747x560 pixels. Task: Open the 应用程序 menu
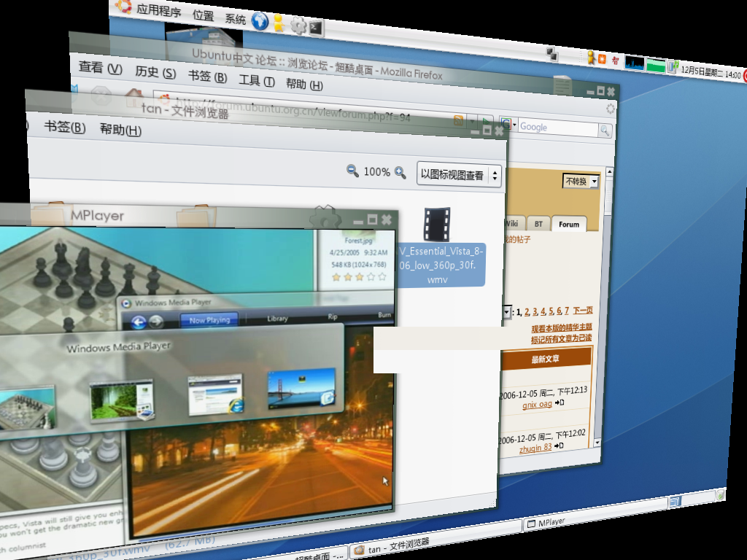click(x=158, y=10)
